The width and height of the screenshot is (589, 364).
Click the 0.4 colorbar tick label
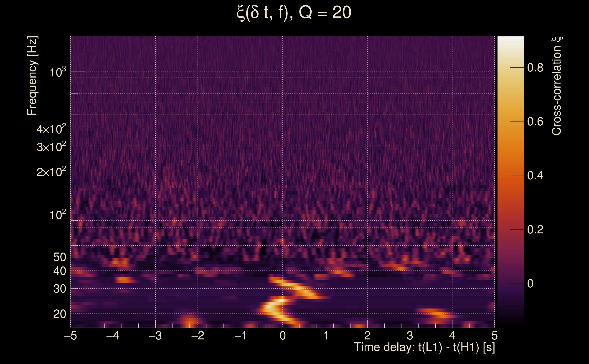tap(535, 176)
